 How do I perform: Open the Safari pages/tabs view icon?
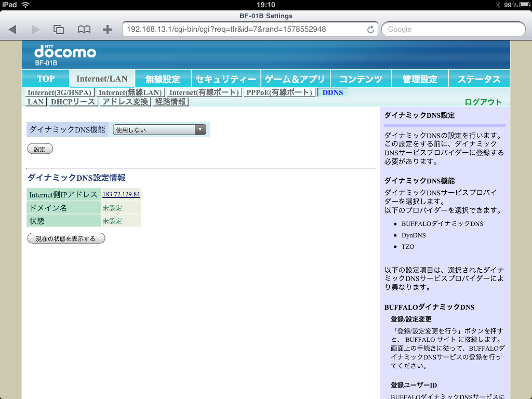click(x=59, y=30)
